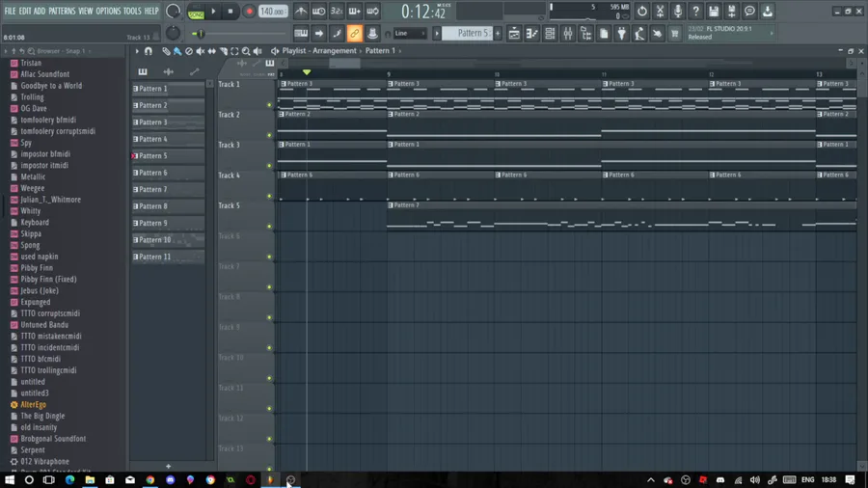Open the Playlist view icon
The width and height of the screenshot is (868, 488).
pyautogui.click(x=514, y=33)
